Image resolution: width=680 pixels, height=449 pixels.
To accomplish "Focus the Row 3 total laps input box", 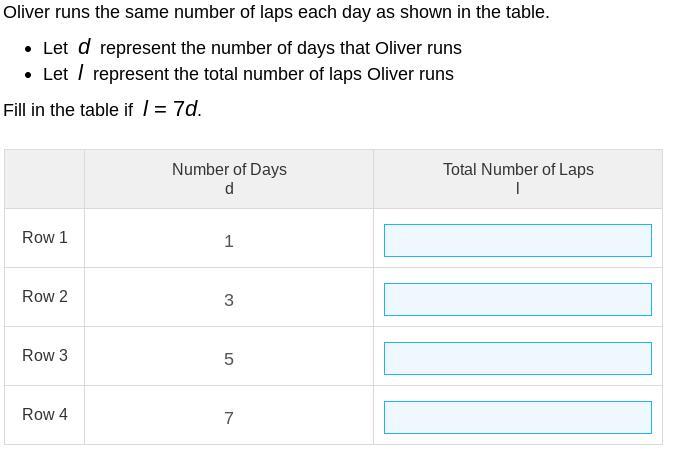I will point(517,358).
